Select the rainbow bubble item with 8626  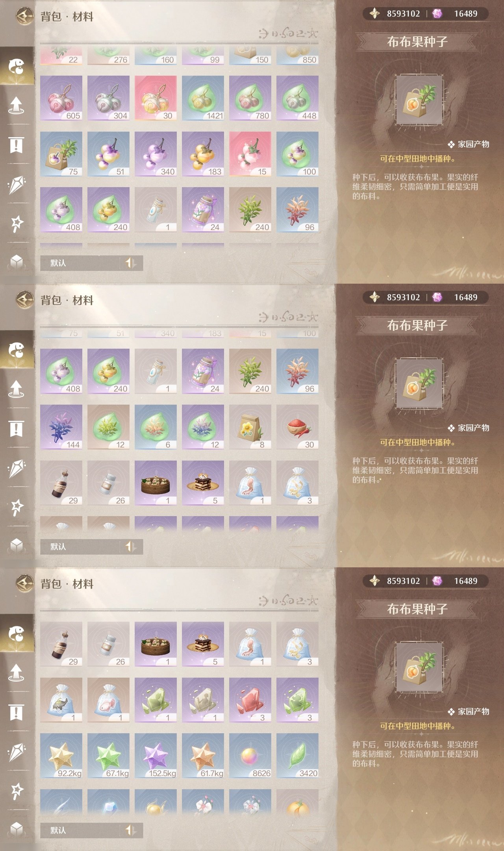(250, 756)
